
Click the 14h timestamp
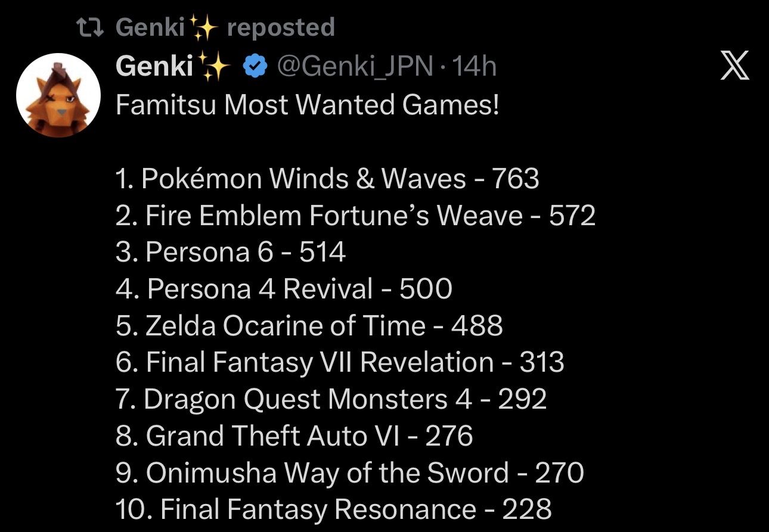click(x=474, y=67)
